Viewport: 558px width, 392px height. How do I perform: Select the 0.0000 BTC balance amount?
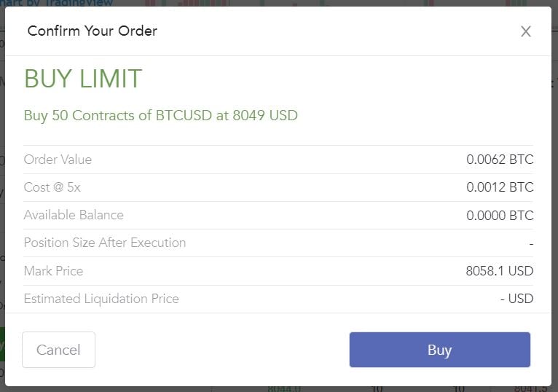(500, 216)
